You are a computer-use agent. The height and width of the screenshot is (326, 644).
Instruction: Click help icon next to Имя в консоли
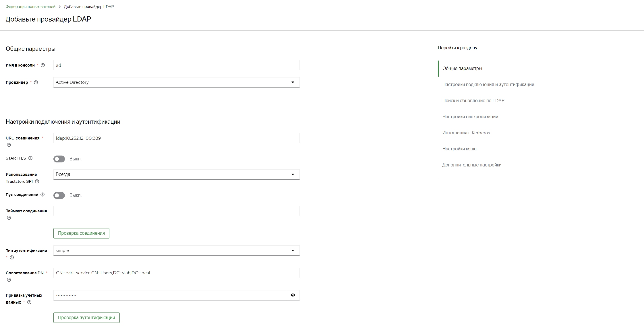click(x=43, y=65)
